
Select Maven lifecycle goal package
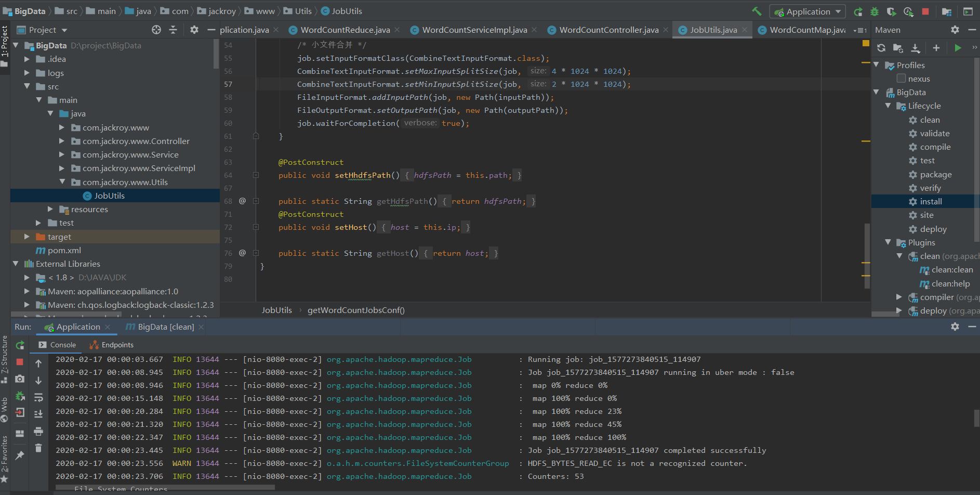(x=936, y=175)
